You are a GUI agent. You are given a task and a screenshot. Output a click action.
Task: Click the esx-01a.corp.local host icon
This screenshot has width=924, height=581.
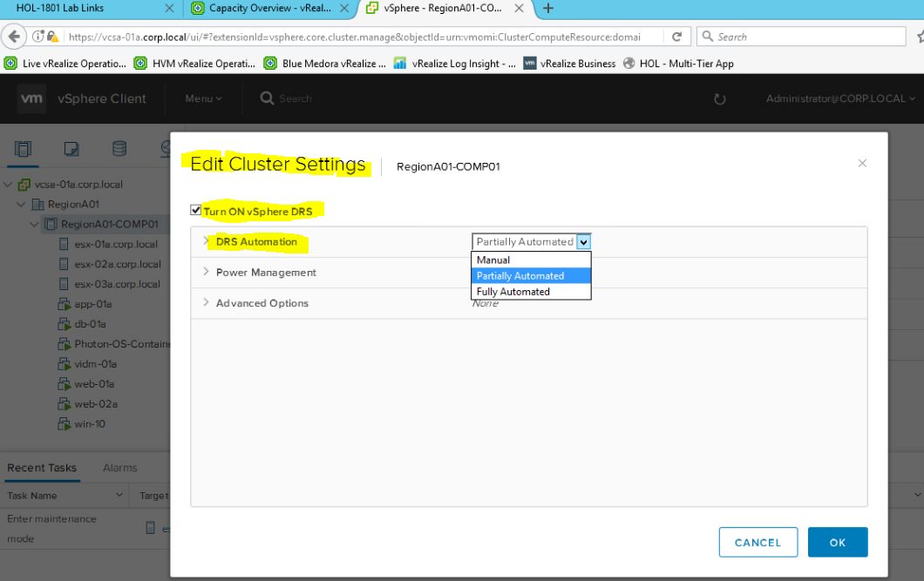[65, 244]
